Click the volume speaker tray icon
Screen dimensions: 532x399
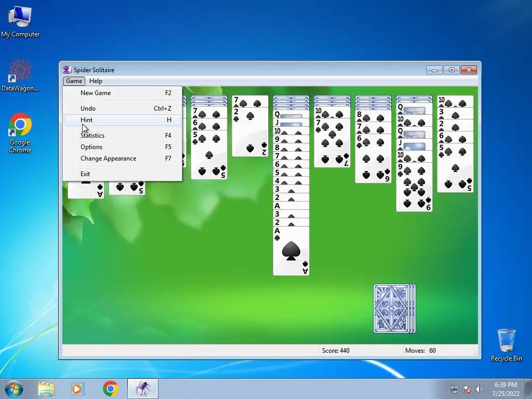(x=479, y=389)
